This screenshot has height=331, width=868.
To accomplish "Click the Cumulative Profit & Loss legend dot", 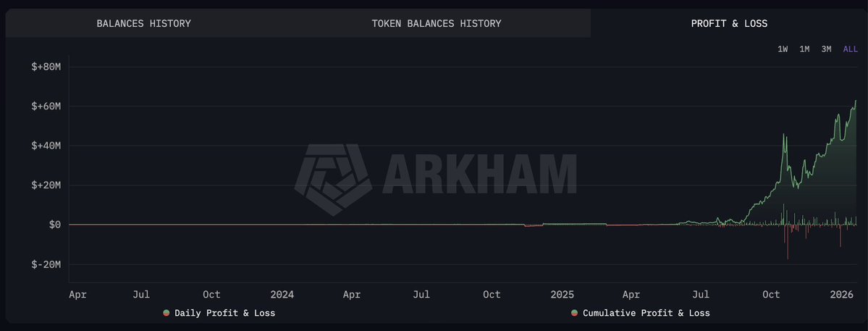I will coord(574,313).
